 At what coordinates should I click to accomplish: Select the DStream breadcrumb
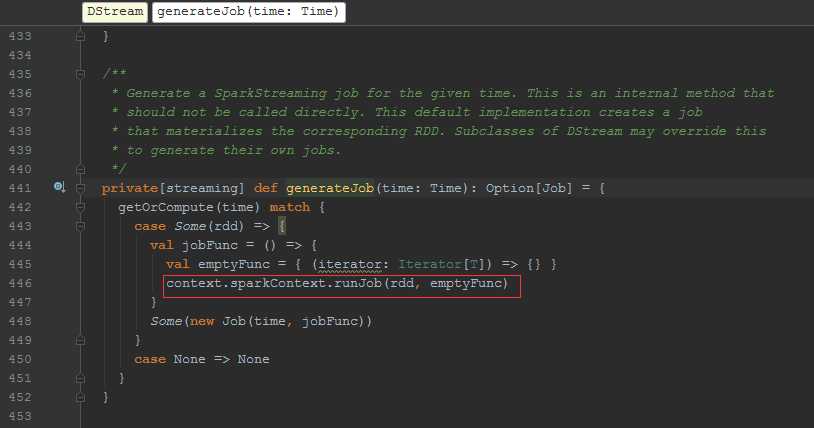(115, 12)
